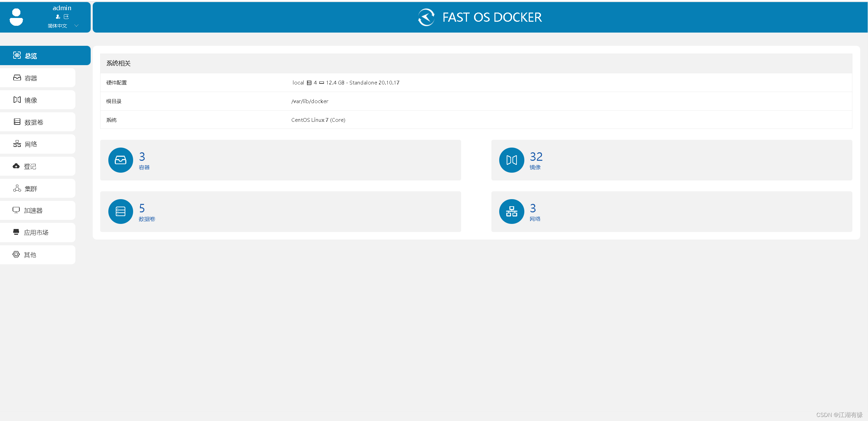Click the 登记 registry cloud icon

(16, 166)
